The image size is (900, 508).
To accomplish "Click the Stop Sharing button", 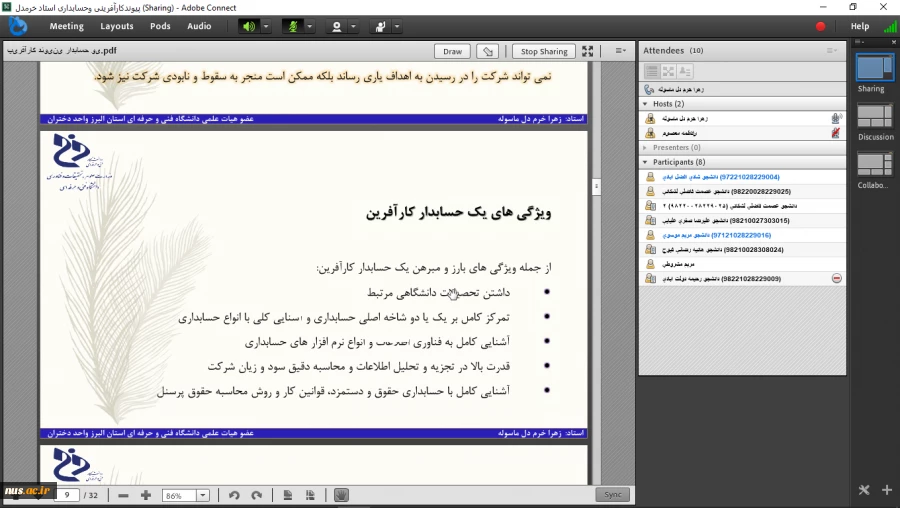I will (543, 51).
